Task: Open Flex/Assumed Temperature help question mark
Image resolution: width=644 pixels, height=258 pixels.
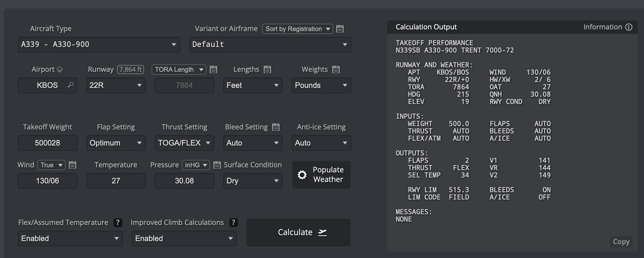Action: 118,223
